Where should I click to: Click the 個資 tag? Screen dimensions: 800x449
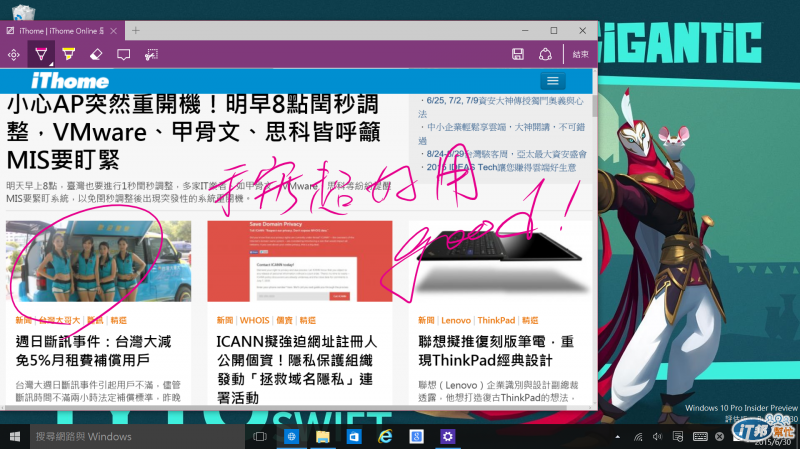coord(284,320)
